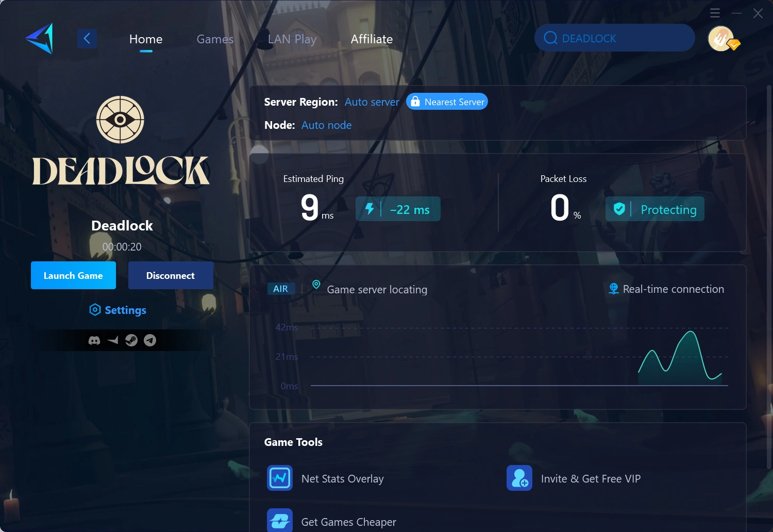Click the Protecting status text
Viewport: 773px width, 532px height.
pos(668,210)
